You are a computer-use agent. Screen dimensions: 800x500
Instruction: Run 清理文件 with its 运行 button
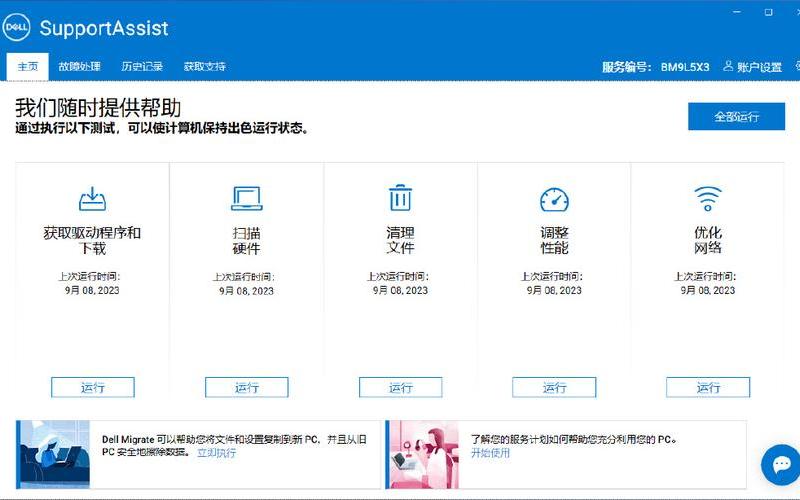pos(401,387)
